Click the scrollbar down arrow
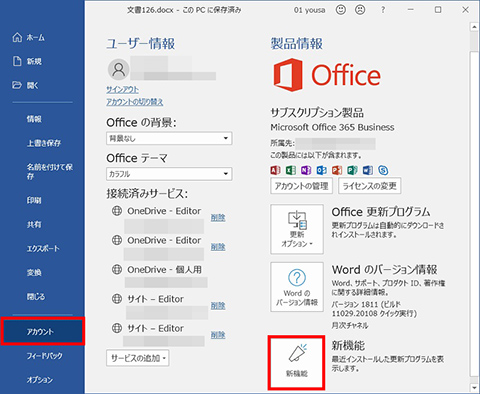 pyautogui.click(x=474, y=388)
